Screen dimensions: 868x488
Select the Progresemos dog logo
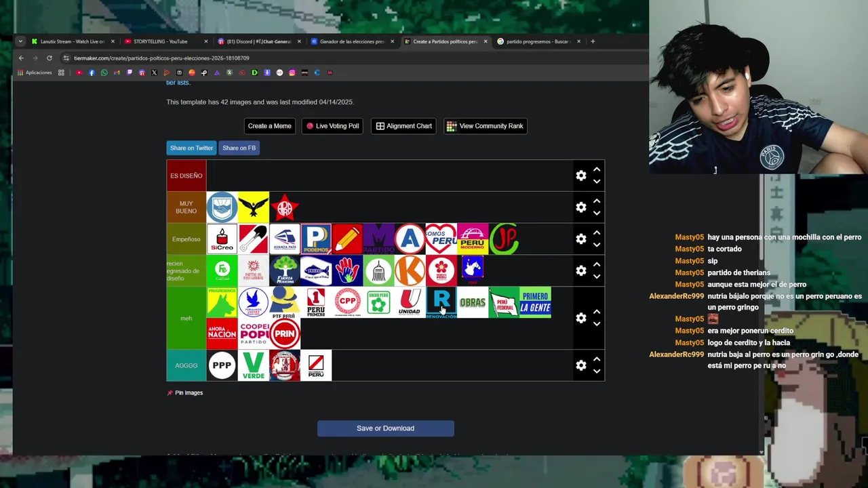(222, 302)
